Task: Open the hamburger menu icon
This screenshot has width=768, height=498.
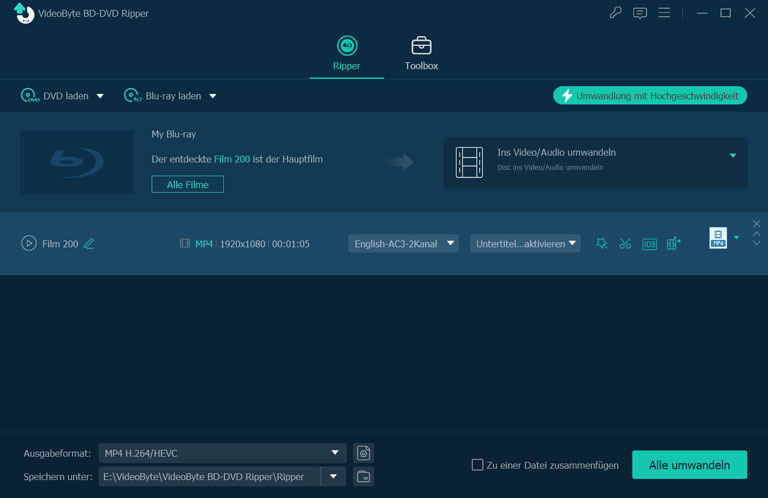Action: click(x=664, y=13)
